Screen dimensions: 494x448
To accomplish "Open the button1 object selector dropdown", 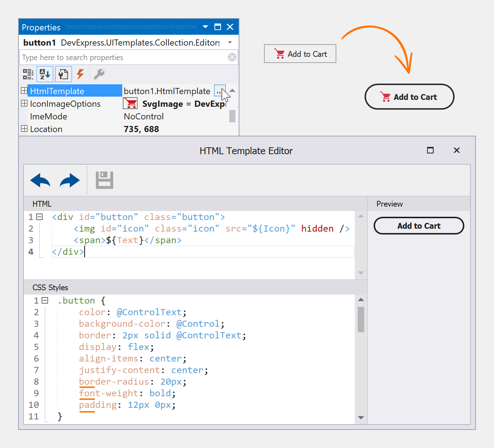I will point(230,43).
